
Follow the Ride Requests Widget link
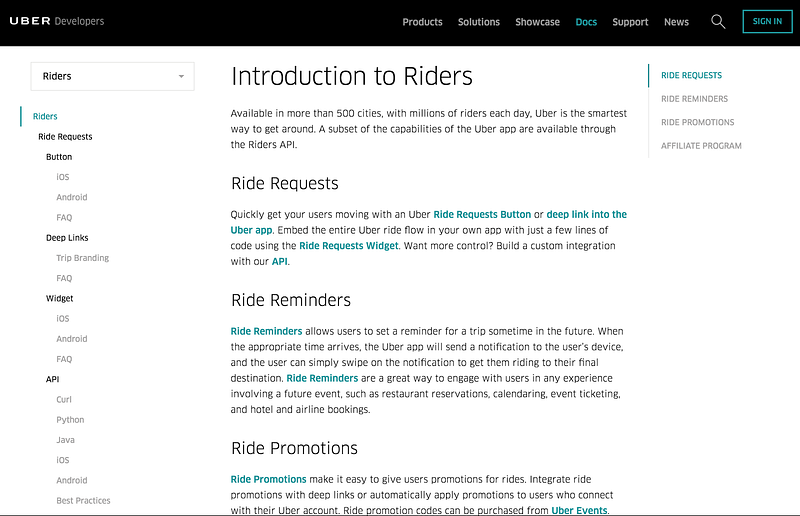[348, 245]
